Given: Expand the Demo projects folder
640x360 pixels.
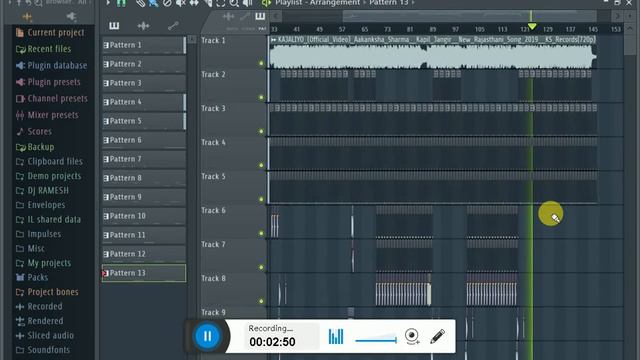Looking at the screenshot, I should pyautogui.click(x=48, y=176).
